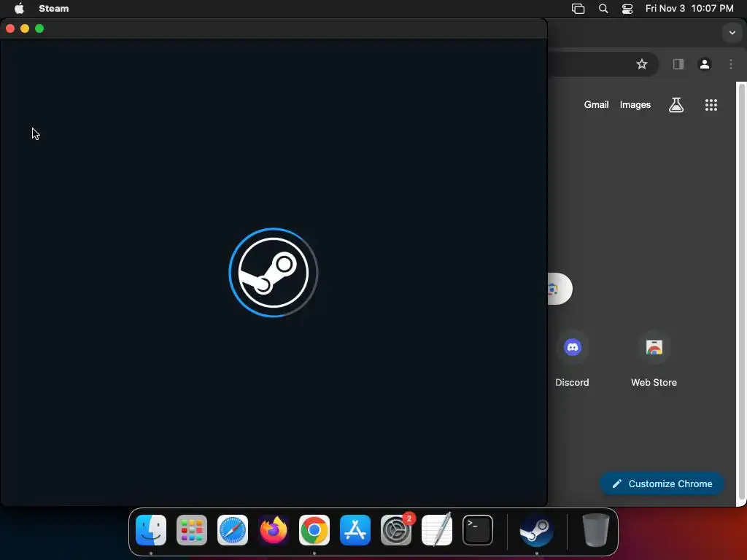Image resolution: width=747 pixels, height=560 pixels.
Task: Open Launchpad from the Dock
Action: (192, 530)
